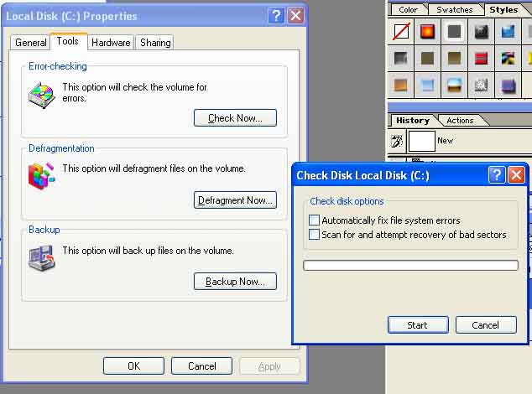The height and width of the screenshot is (394, 532).
Task: Apply the gray rough-edged texture style
Action: pyautogui.click(x=481, y=85)
